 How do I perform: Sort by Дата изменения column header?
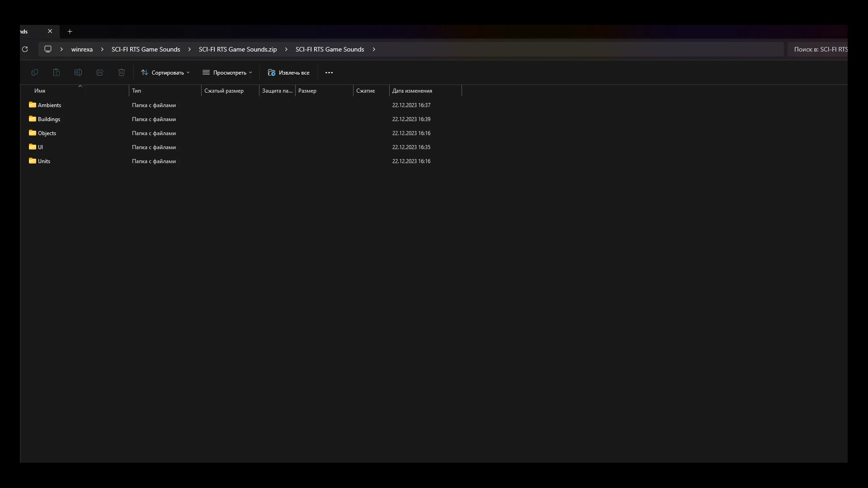click(412, 91)
